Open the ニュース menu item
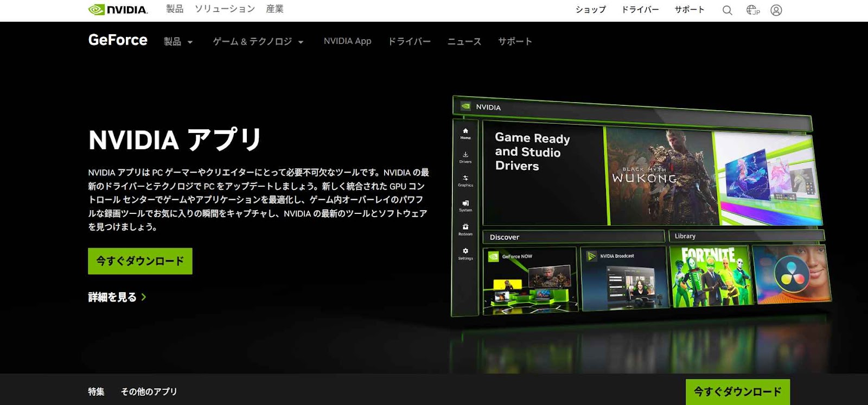This screenshot has width=868, height=405. 464,41
